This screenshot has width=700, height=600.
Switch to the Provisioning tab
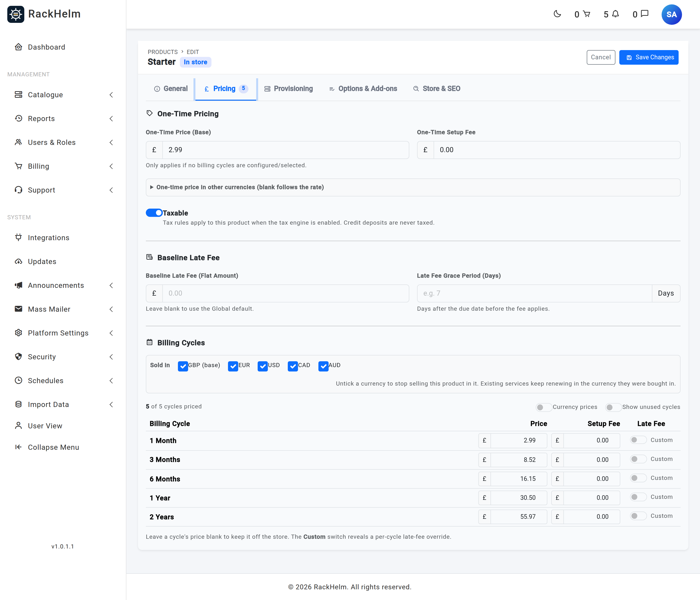point(289,89)
